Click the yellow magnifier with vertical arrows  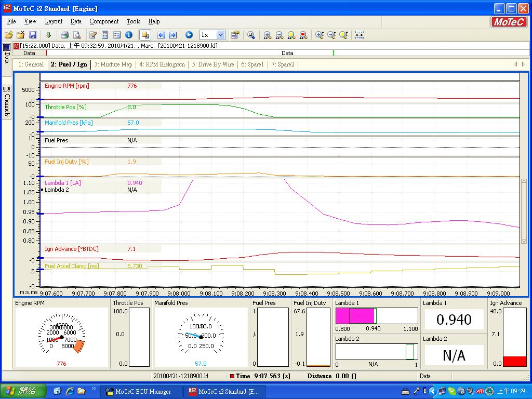(x=344, y=35)
